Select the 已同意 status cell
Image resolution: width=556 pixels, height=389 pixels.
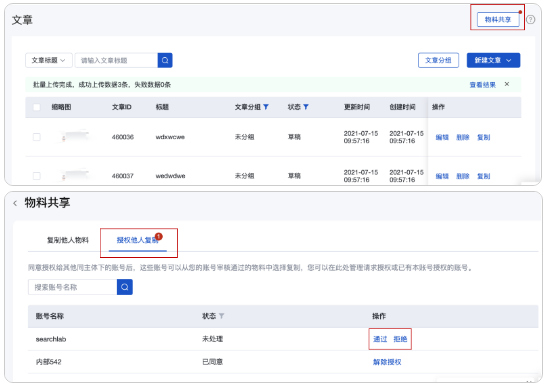coord(212,362)
